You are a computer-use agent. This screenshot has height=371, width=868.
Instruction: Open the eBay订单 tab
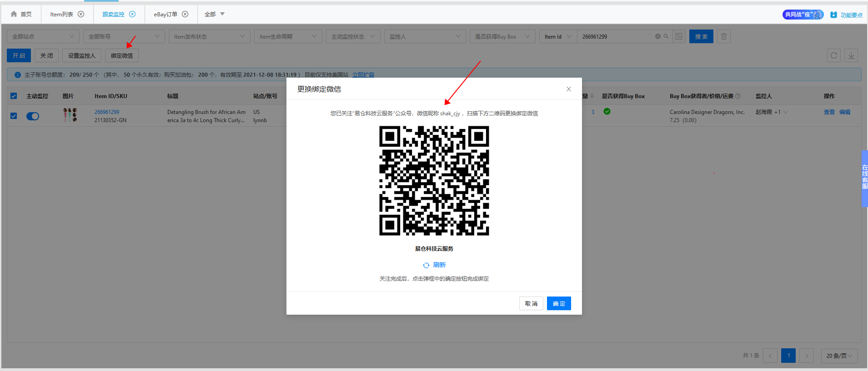pyautogui.click(x=166, y=14)
